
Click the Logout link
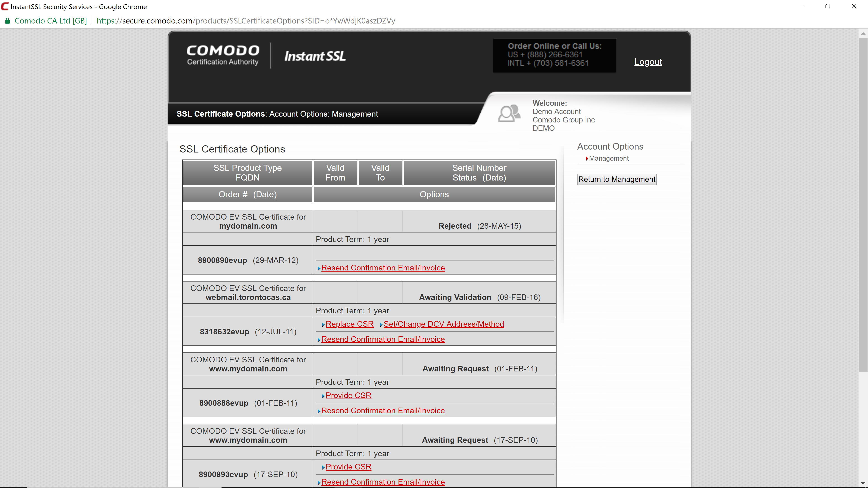pyautogui.click(x=648, y=62)
